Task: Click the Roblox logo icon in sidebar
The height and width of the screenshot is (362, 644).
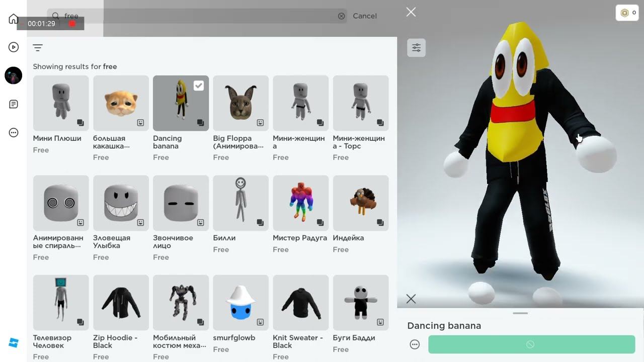Action: [14, 343]
